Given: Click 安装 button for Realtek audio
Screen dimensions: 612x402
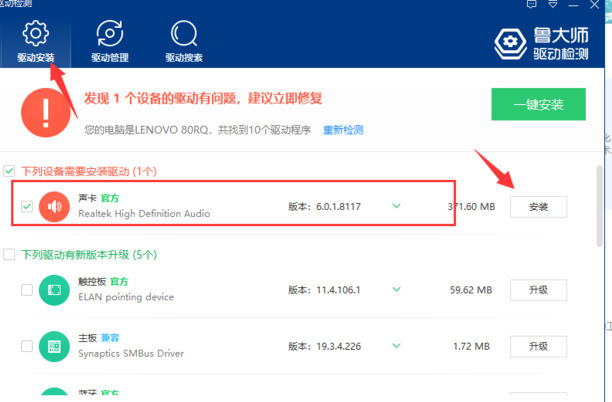Looking at the screenshot, I should tap(538, 207).
